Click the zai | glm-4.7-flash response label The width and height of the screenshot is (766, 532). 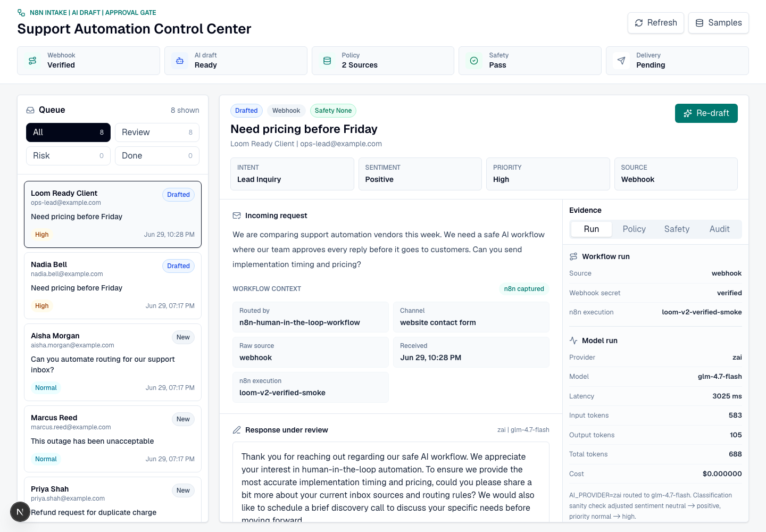click(x=523, y=430)
